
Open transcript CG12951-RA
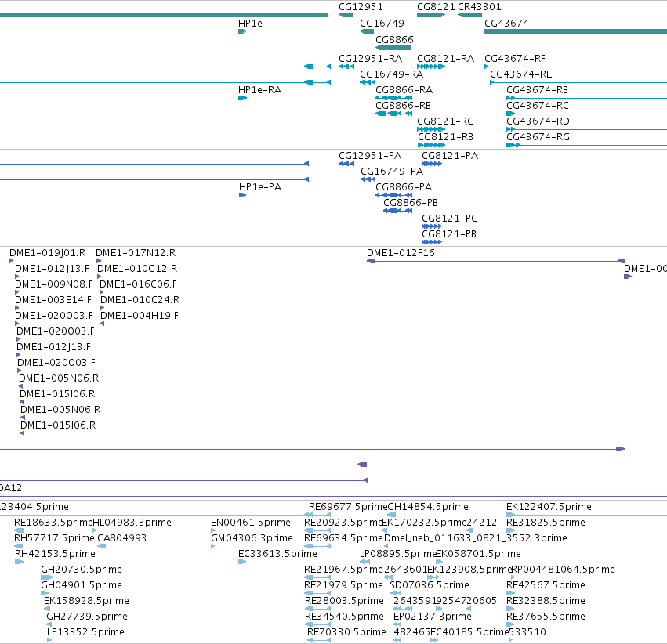coord(370,59)
